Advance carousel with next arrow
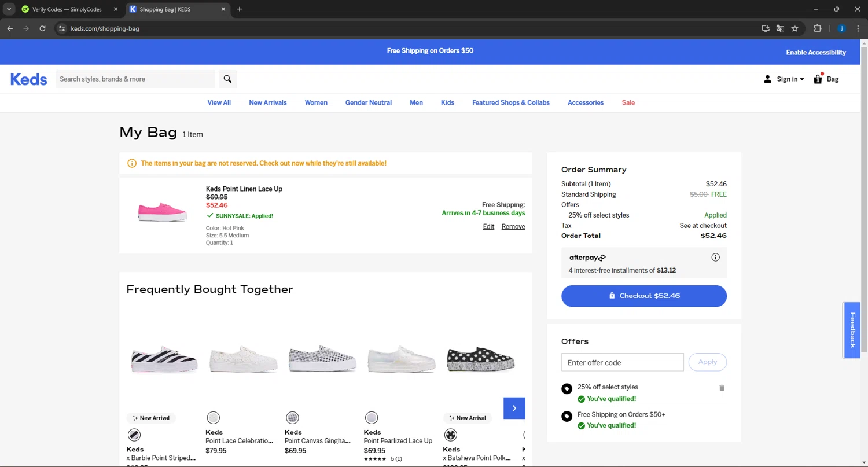The image size is (868, 467). point(514,408)
